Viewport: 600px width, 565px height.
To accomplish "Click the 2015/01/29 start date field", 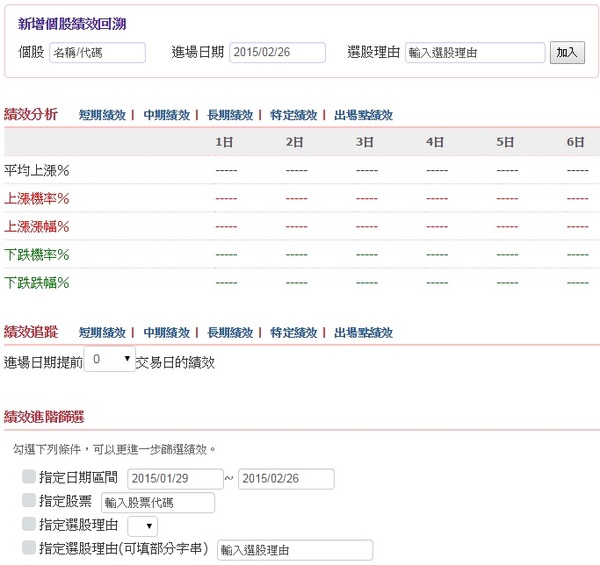I will 174,479.
